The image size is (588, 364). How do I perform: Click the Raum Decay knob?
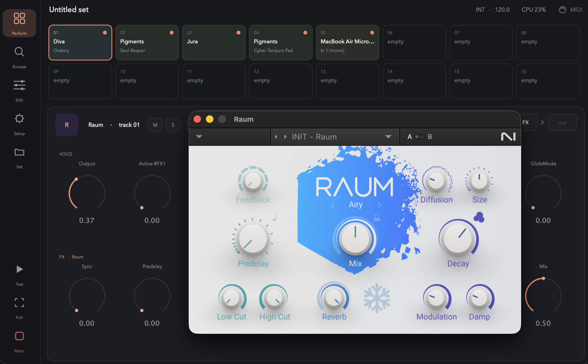tap(458, 239)
